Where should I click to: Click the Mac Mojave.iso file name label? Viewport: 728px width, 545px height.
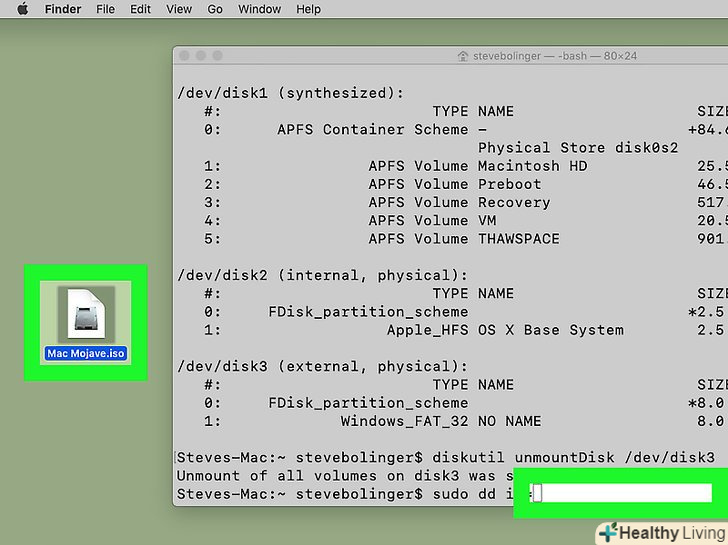point(86,353)
